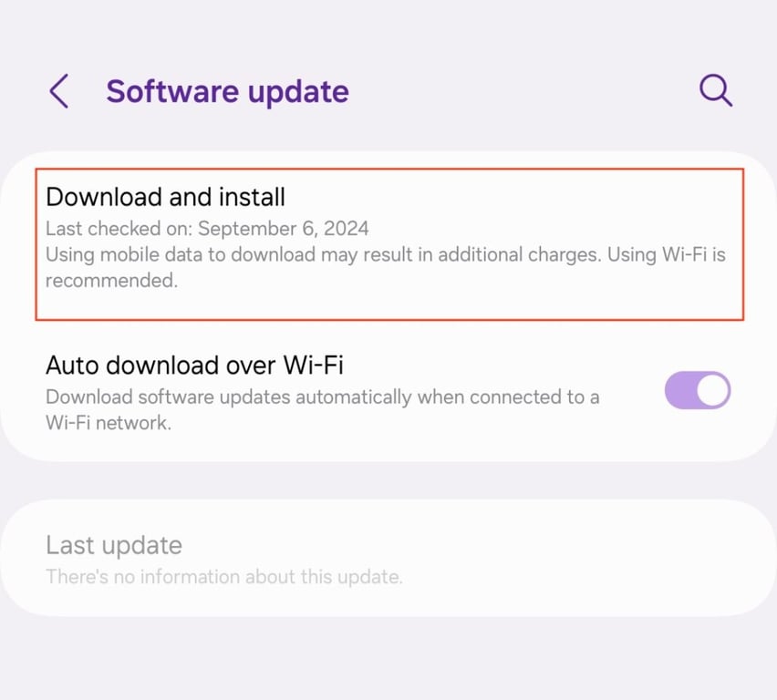
Task: Open search in Software update settings
Action: pos(715,90)
